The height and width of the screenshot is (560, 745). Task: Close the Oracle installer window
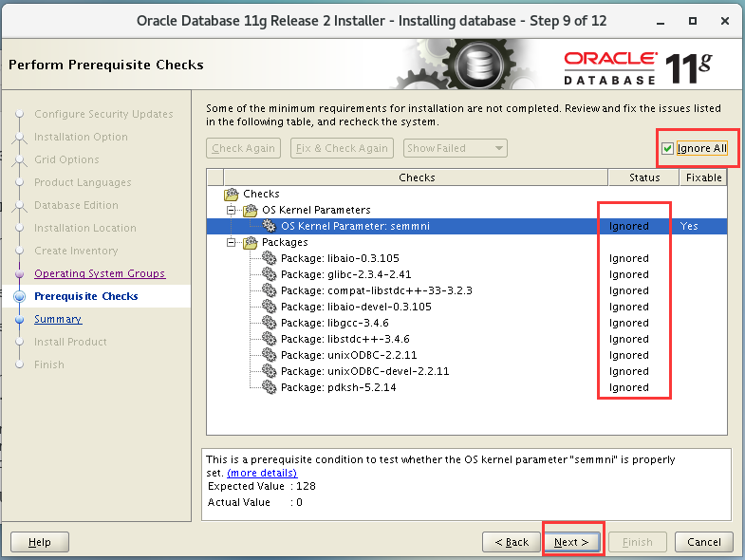[724, 21]
